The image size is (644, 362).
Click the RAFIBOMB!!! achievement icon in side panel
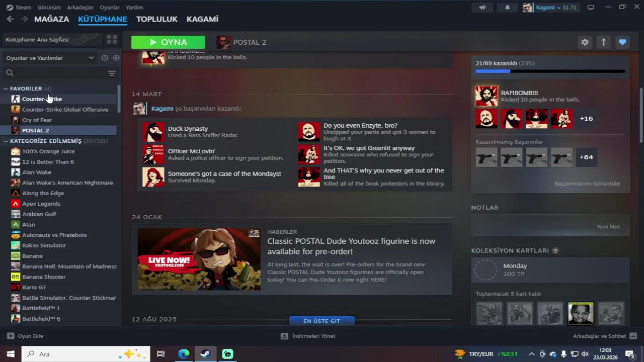point(487,96)
